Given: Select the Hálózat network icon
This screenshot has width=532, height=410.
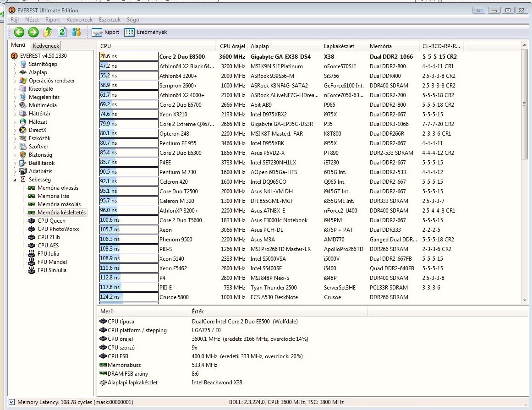Looking at the screenshot, I should pos(23,122).
